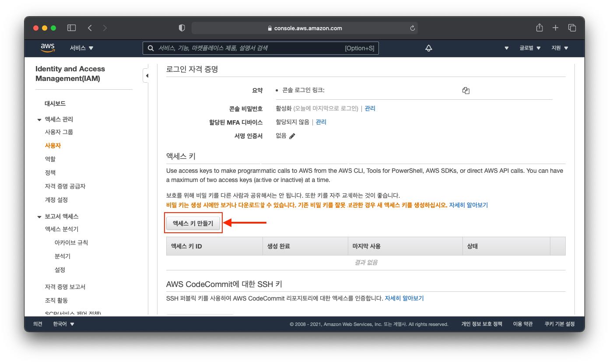Open 설정 under access analyzer
Screen dimensions: 609x364
tap(60, 270)
